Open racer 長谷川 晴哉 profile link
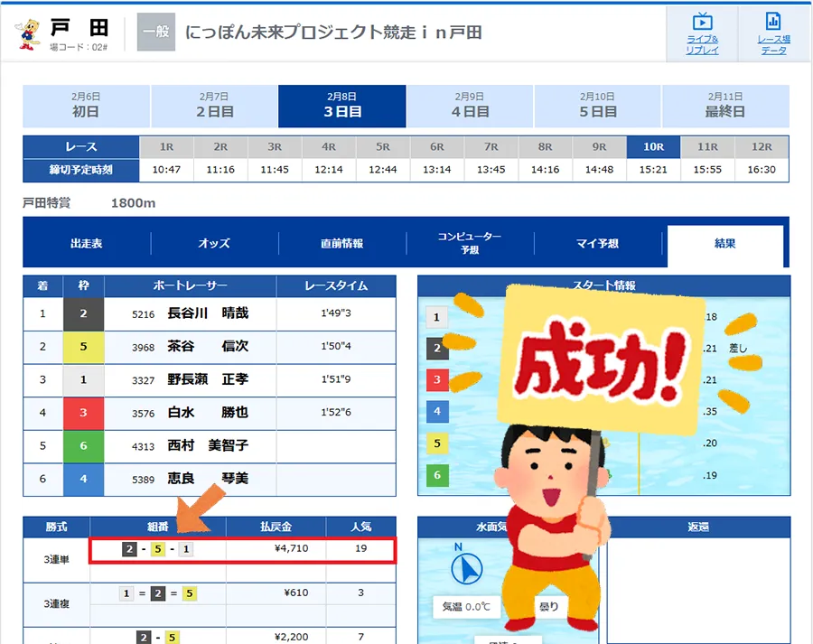The width and height of the screenshot is (813, 644). [207, 313]
